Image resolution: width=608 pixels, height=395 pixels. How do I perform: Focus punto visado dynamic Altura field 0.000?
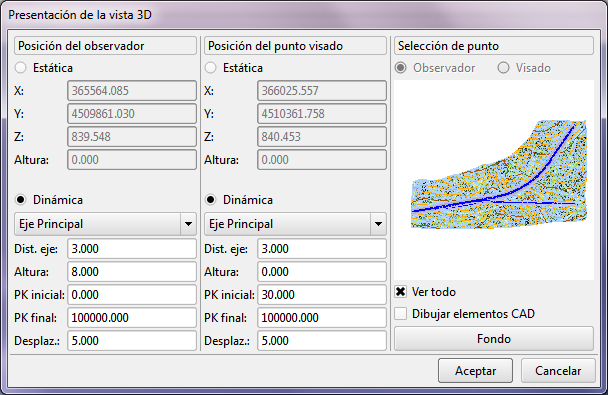(322, 271)
